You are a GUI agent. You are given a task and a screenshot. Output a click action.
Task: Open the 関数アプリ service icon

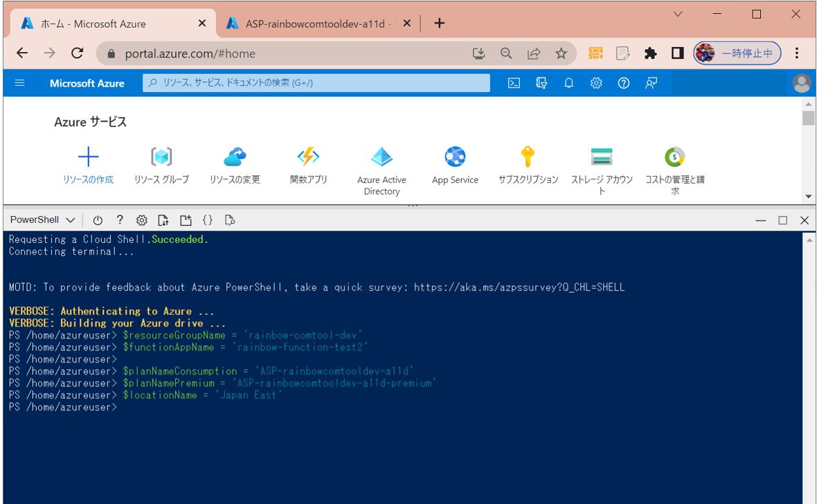click(x=308, y=166)
